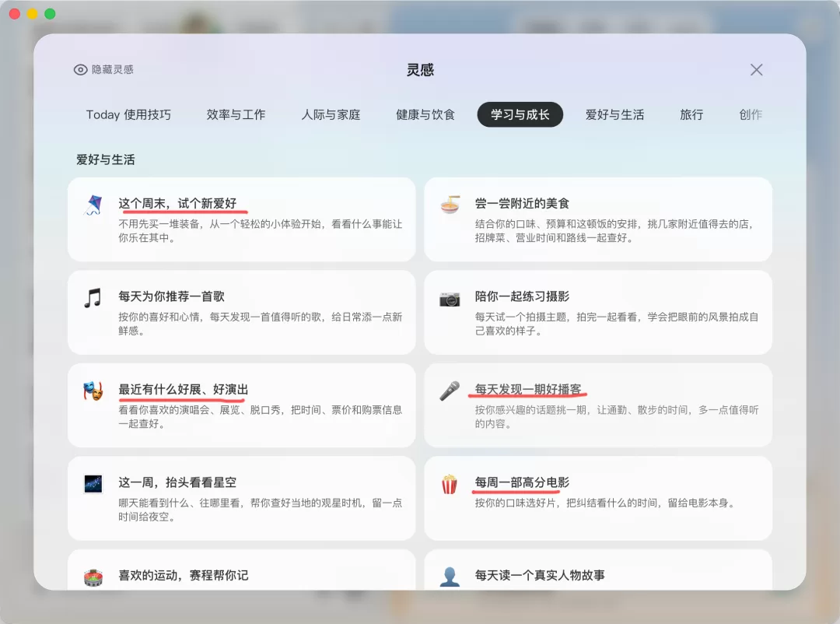Open the 这个周末，试个新爱好 card title
840x624 pixels.
(x=177, y=204)
